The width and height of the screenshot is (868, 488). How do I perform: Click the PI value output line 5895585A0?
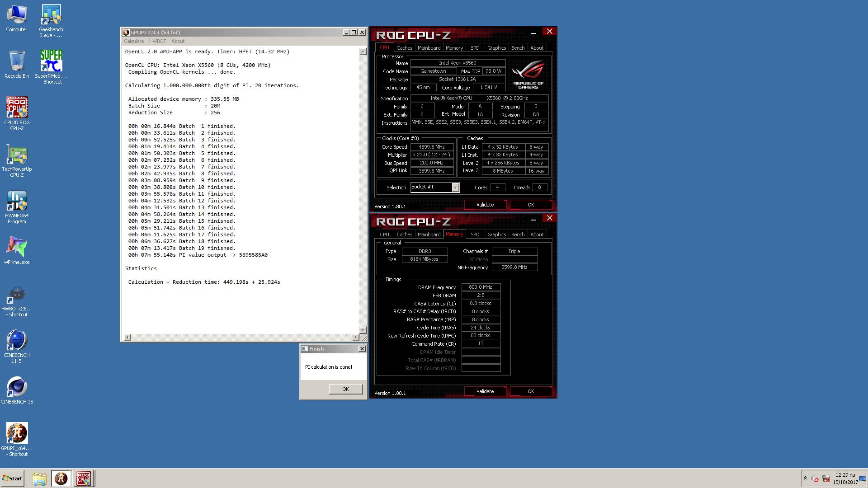pyautogui.click(x=198, y=255)
